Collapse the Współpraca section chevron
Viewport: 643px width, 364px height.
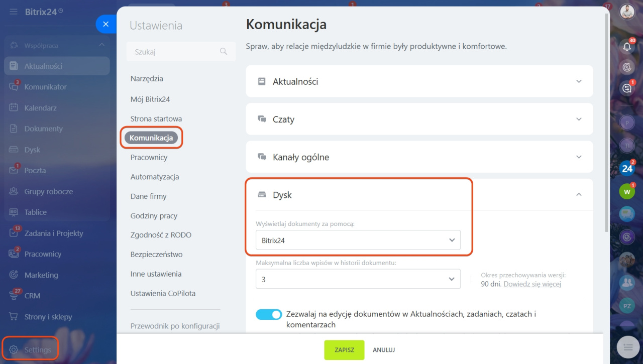tap(102, 45)
